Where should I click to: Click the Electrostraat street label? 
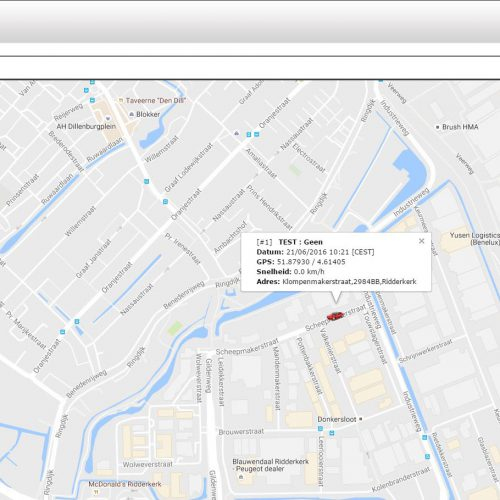pyautogui.click(x=309, y=158)
